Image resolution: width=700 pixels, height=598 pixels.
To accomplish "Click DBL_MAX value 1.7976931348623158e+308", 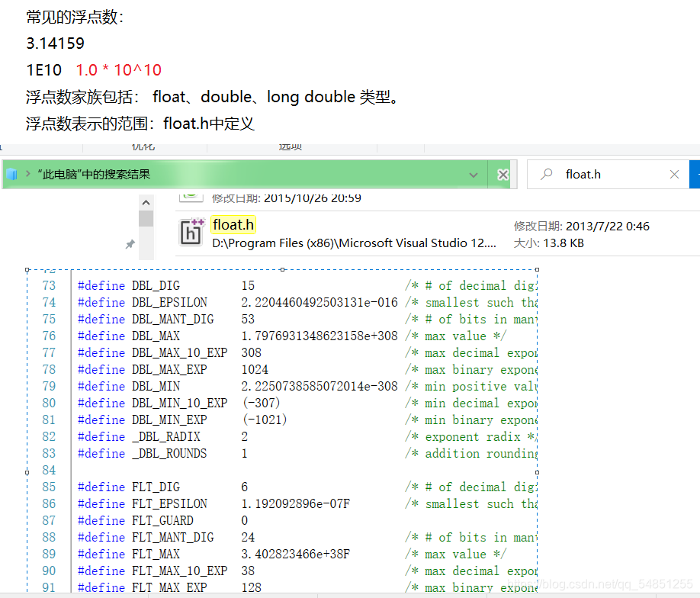I will coord(319,336).
